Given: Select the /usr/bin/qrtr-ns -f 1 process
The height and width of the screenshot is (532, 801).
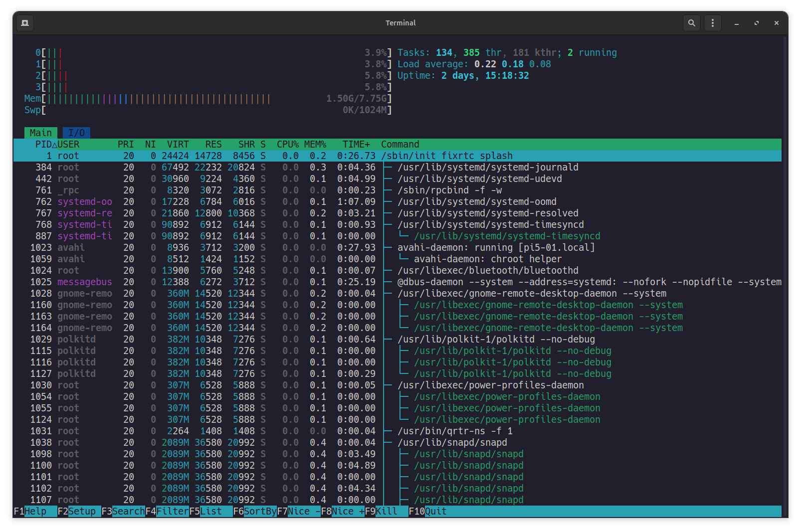Looking at the screenshot, I should (x=398, y=431).
